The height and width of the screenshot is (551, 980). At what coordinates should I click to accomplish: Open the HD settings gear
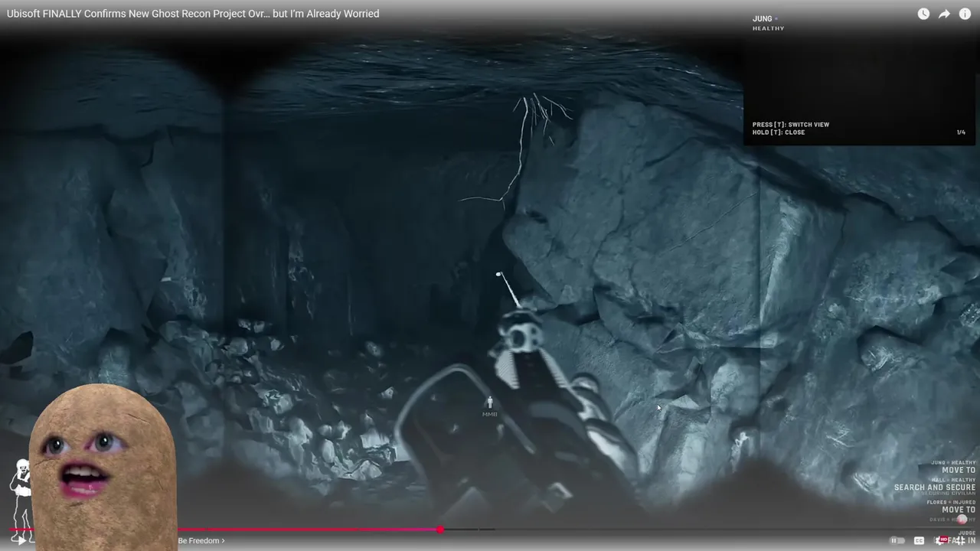[942, 540]
